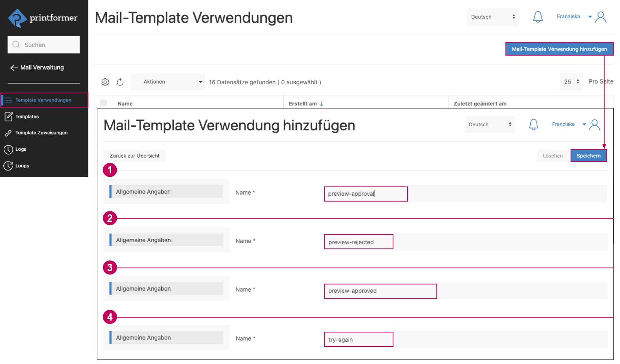Click the preview-rejected name input field

[358, 241]
